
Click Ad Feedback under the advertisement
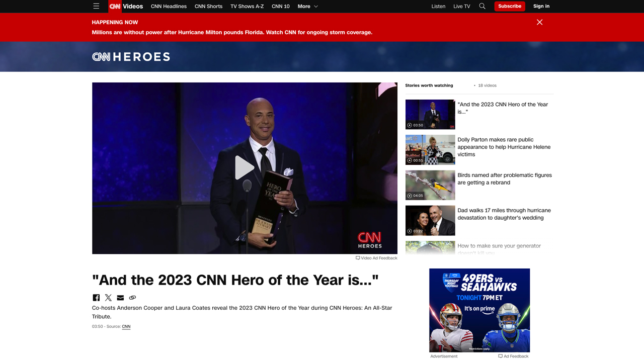coord(513,356)
